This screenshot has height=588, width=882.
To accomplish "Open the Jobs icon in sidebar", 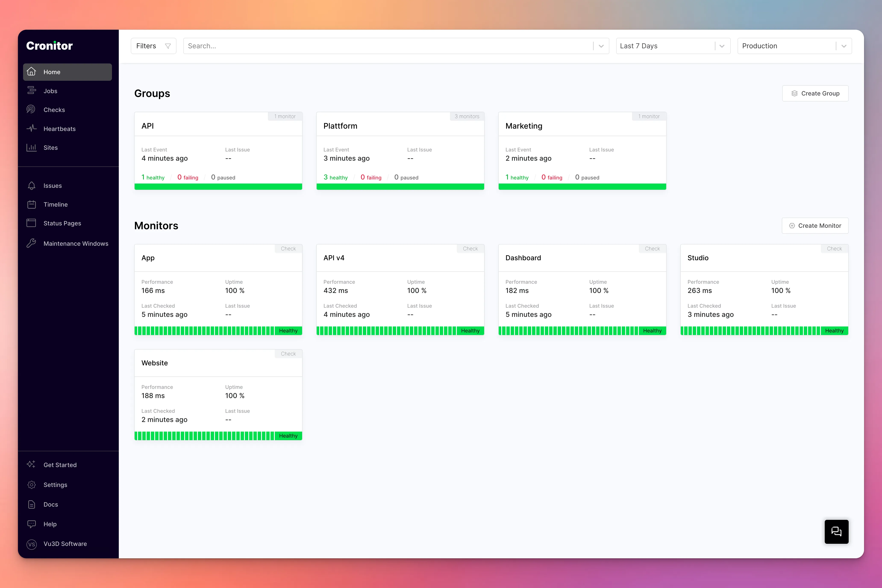I will [31, 90].
